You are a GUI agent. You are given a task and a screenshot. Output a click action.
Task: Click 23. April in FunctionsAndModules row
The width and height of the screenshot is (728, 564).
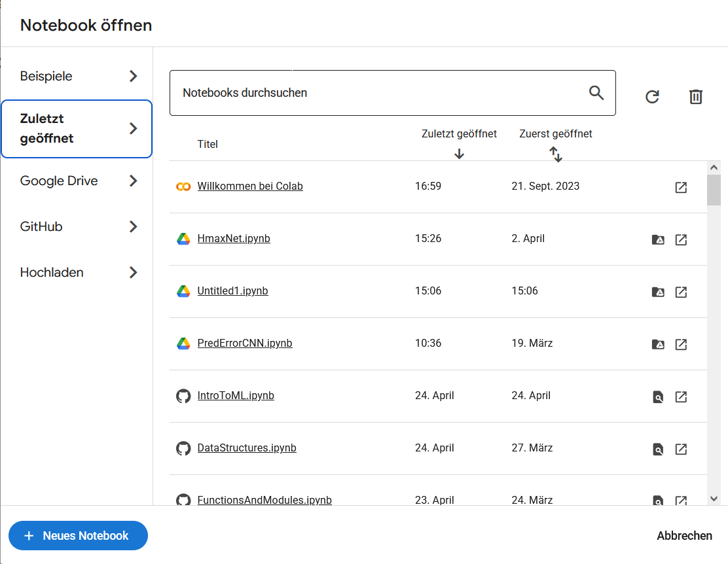pos(434,500)
